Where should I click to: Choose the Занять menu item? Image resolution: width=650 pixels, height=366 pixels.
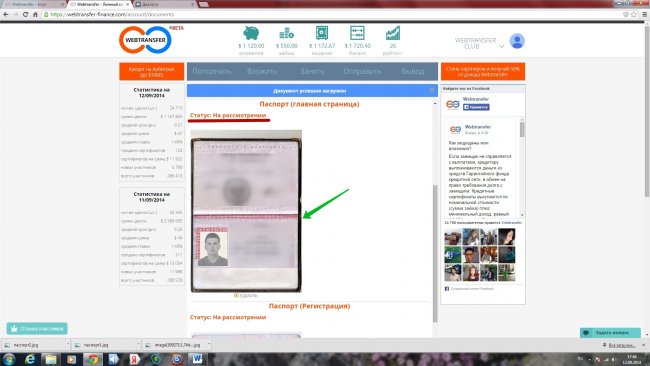[312, 71]
